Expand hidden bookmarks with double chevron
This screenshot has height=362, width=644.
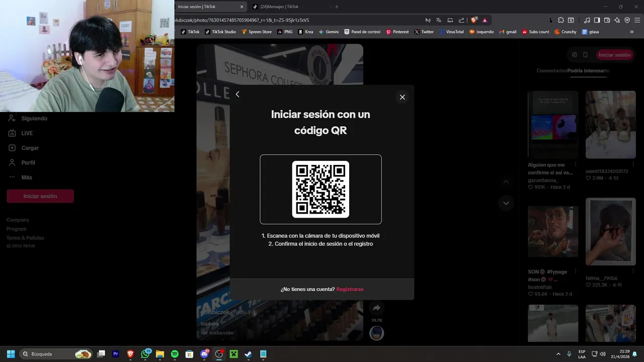point(632,32)
